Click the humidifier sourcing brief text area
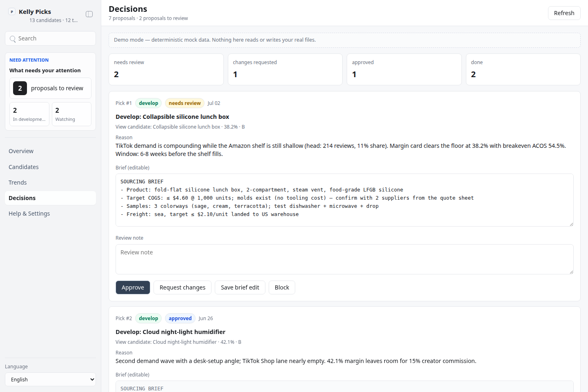588x392 pixels. 345,387
